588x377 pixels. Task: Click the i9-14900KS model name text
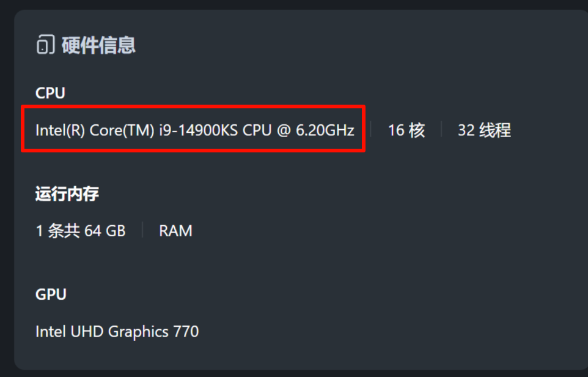(199, 130)
